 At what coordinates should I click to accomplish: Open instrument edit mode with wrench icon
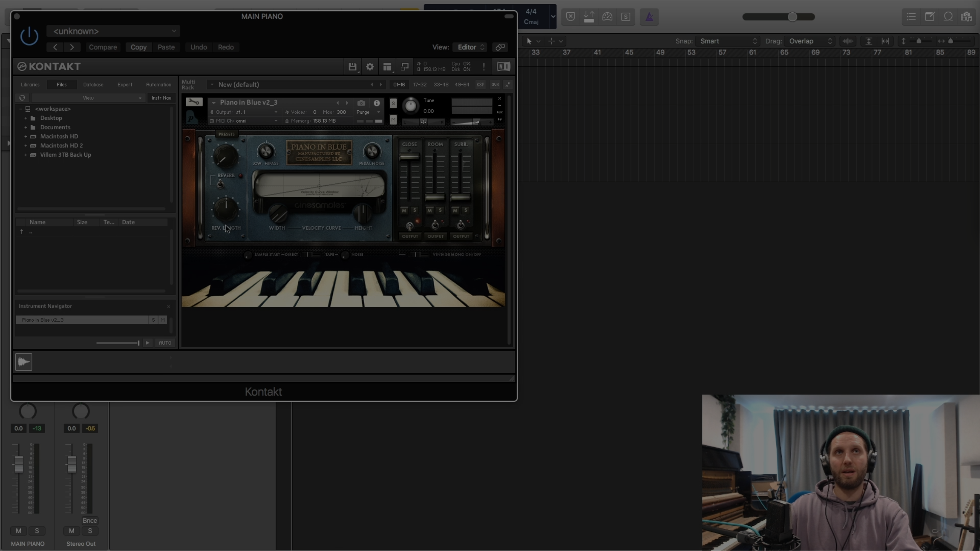tap(194, 102)
